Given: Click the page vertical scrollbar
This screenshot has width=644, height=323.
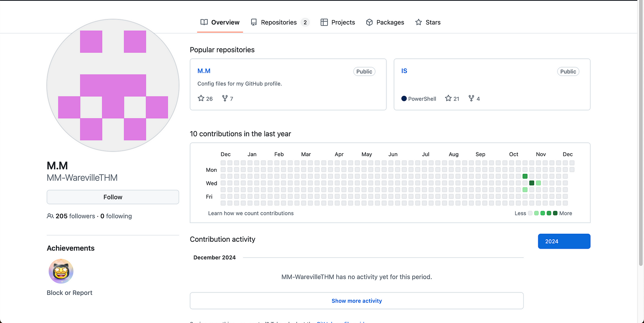Looking at the screenshot, I should 640,133.
